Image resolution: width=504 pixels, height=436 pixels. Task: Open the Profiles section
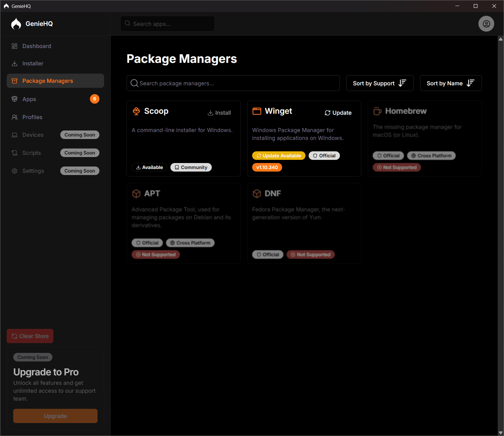tap(32, 117)
